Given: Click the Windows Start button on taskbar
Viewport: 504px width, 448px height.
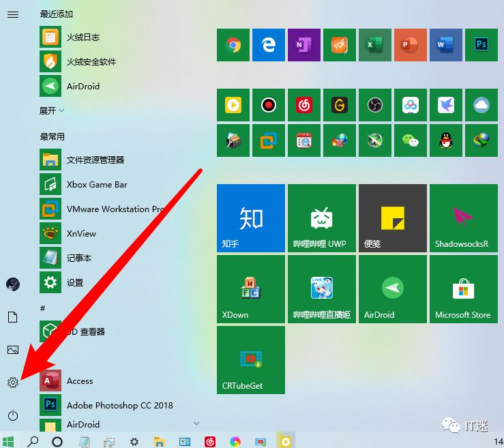Looking at the screenshot, I should pos(8,442).
